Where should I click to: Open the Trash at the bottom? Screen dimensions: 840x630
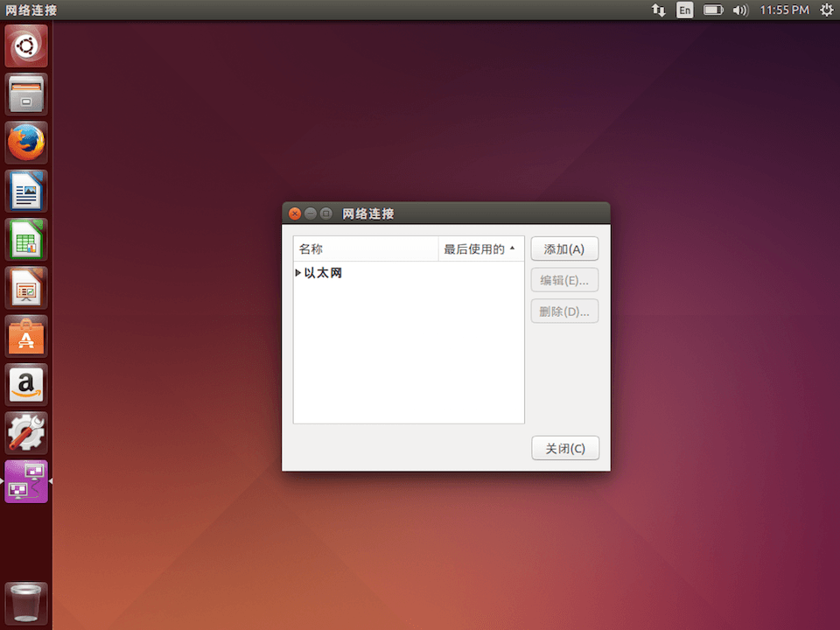click(25, 602)
